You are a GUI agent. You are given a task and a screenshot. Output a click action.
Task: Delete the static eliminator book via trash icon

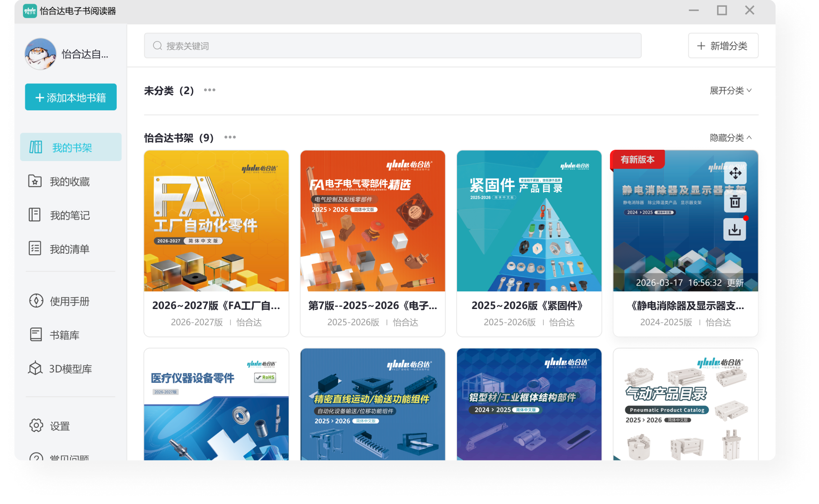735,202
